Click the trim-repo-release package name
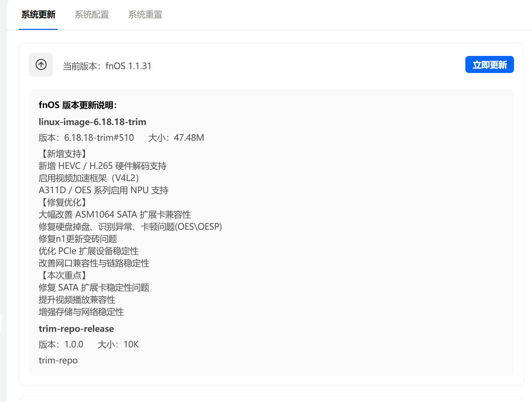532x402 pixels. coord(76,329)
